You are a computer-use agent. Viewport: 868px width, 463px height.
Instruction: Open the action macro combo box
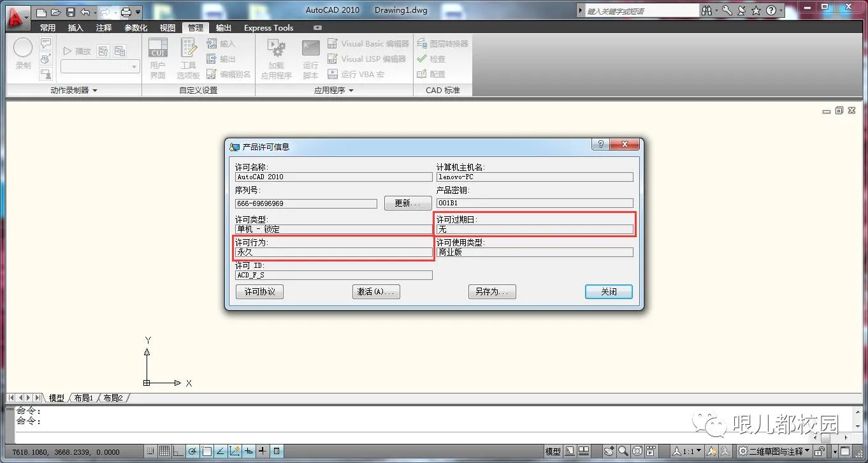click(x=100, y=66)
